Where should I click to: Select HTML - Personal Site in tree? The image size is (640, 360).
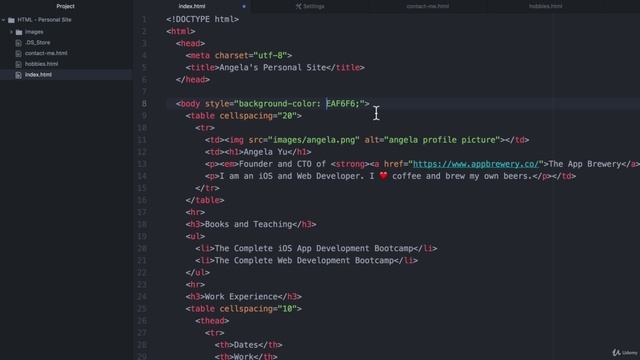[44, 20]
